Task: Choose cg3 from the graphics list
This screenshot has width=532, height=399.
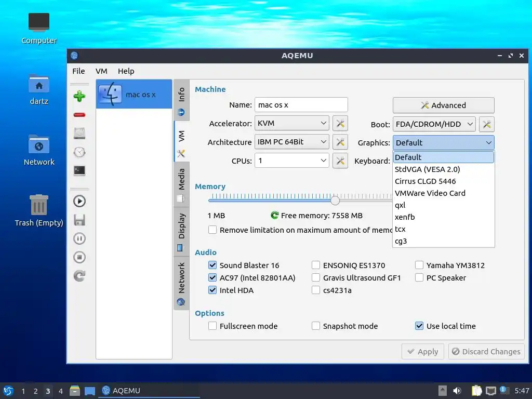Action: 444,241
